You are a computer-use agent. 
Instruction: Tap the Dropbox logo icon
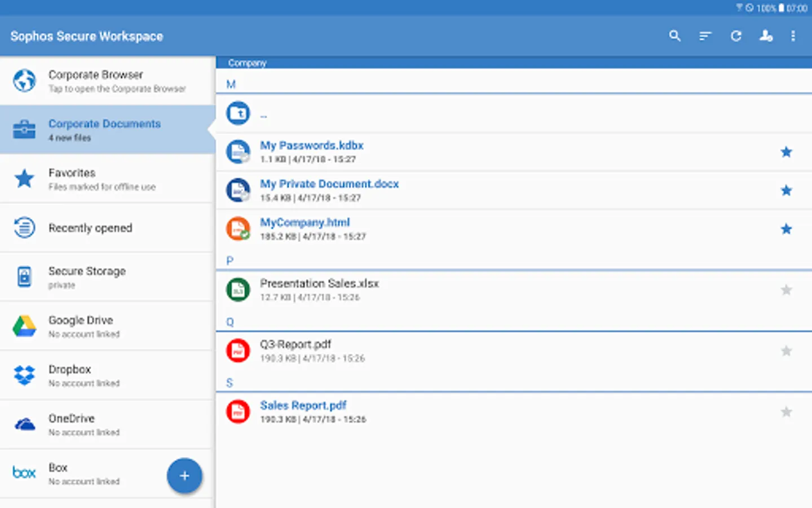tap(24, 375)
